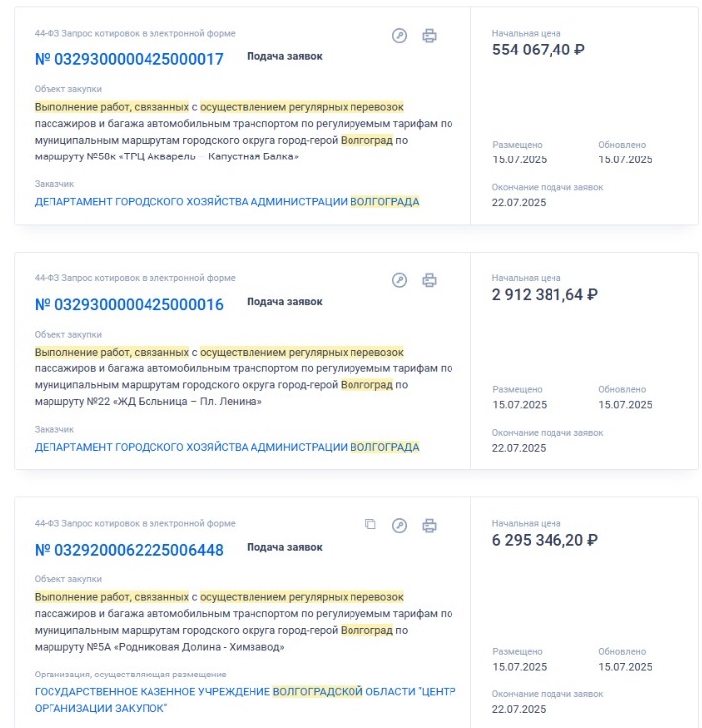Open purchase № 0329300000425000016

pos(129,305)
